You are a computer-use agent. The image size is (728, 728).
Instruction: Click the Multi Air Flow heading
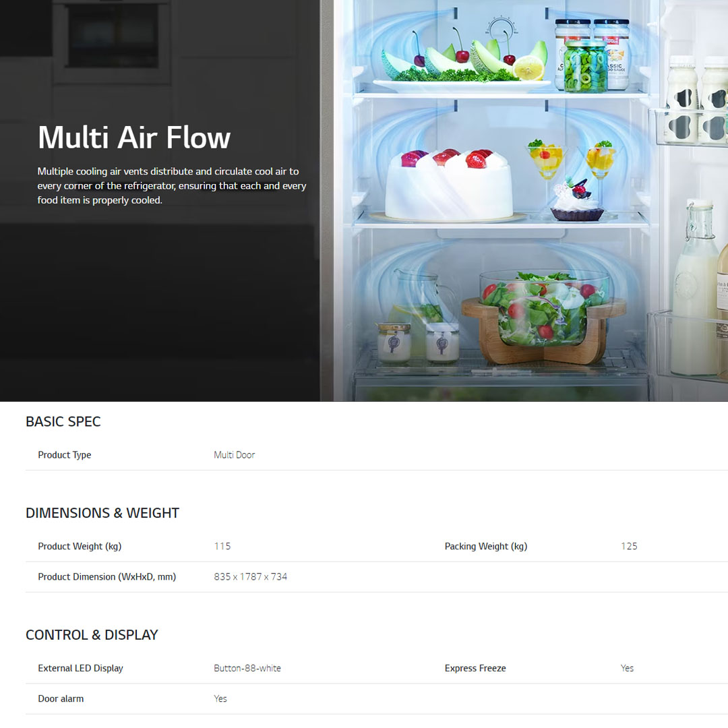[134, 138]
